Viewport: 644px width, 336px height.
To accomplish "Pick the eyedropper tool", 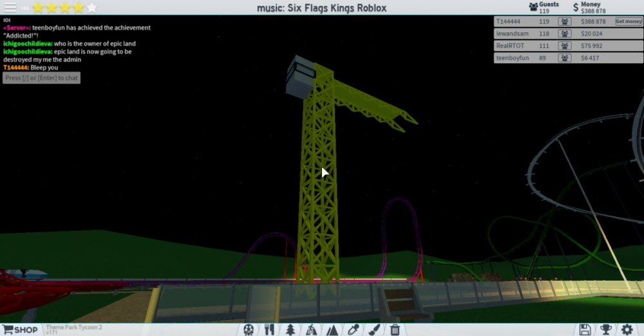I will click(354, 330).
